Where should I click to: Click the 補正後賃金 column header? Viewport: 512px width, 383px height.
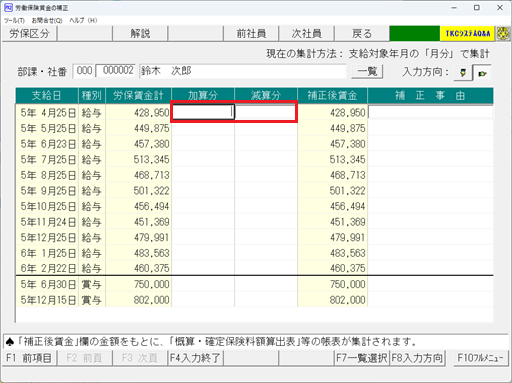[x=332, y=96]
